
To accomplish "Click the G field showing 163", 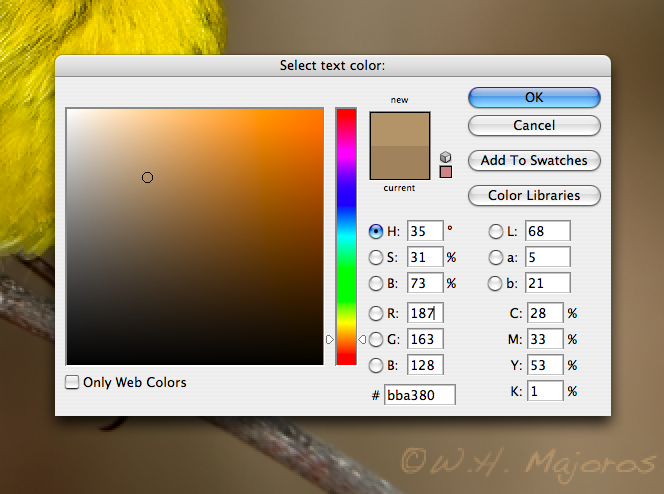I will tap(425, 339).
